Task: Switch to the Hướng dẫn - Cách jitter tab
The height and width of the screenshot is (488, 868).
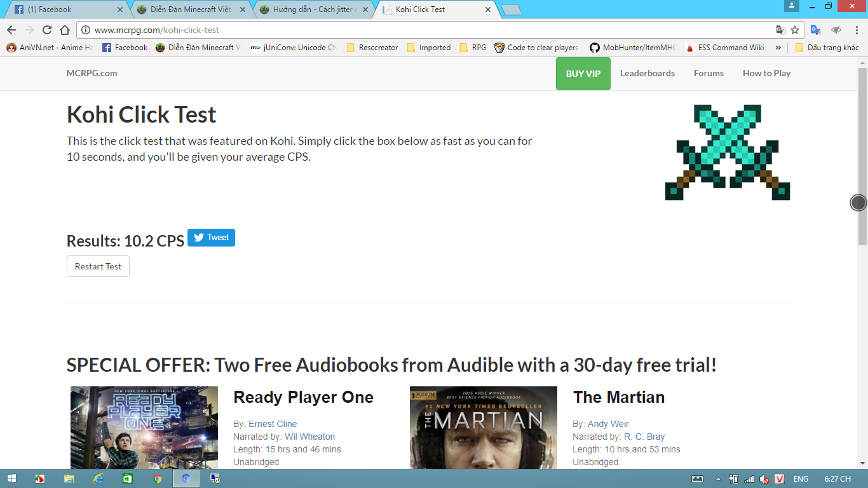Action: click(x=313, y=10)
